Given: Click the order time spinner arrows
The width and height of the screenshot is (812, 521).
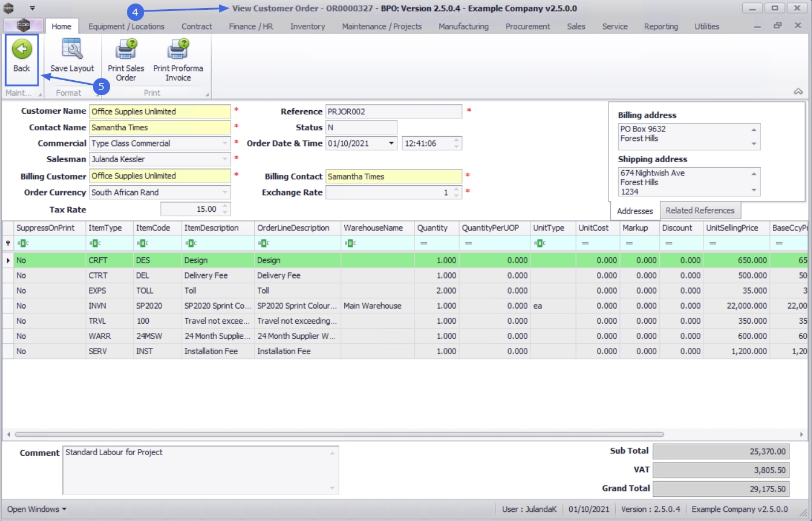Looking at the screenshot, I should [457, 143].
